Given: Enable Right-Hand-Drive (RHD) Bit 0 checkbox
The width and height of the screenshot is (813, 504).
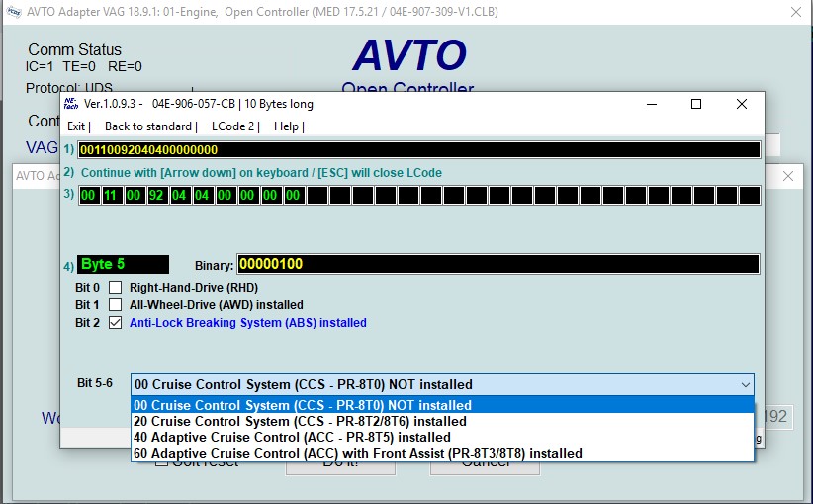Looking at the screenshot, I should click(x=115, y=288).
